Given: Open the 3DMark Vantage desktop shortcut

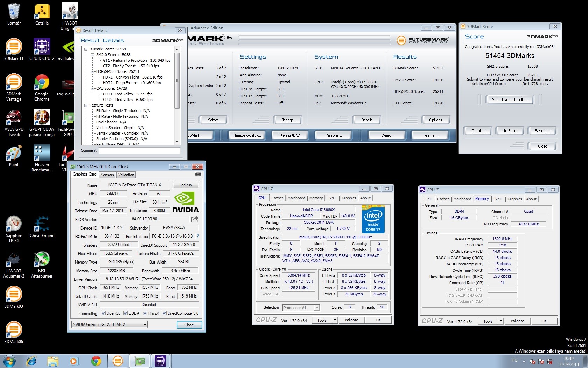Looking at the screenshot, I should point(14,88).
